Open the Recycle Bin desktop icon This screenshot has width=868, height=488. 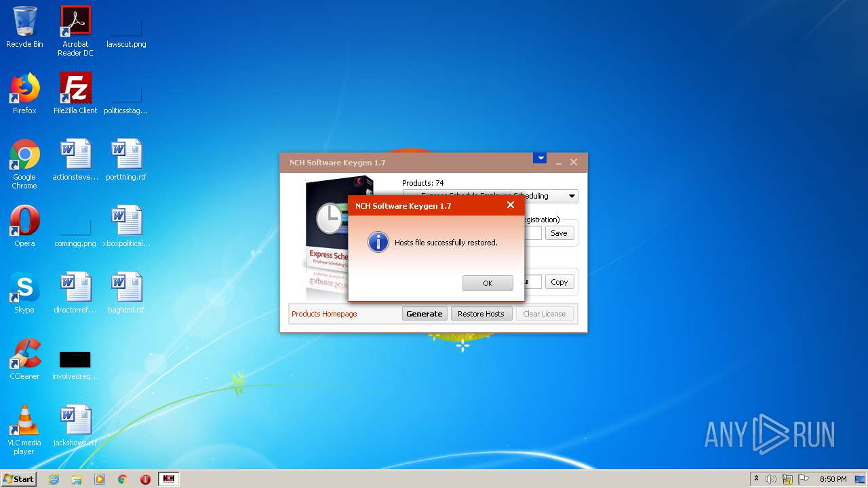[x=24, y=27]
